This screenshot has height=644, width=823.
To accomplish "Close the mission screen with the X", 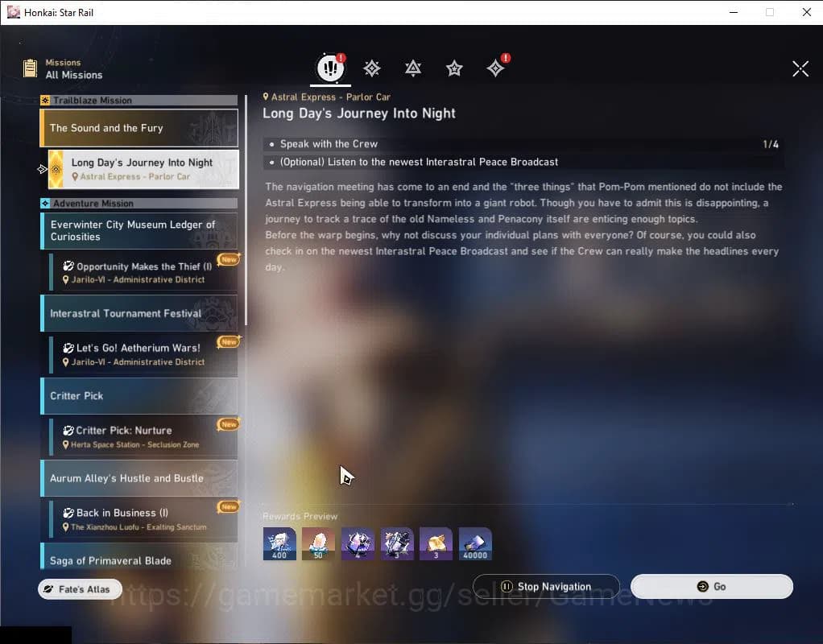I will click(800, 68).
